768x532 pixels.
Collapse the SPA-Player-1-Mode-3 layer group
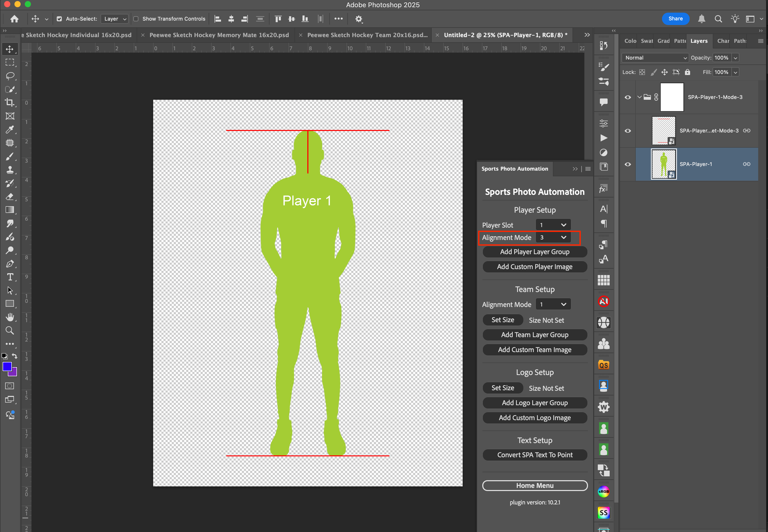coord(639,97)
